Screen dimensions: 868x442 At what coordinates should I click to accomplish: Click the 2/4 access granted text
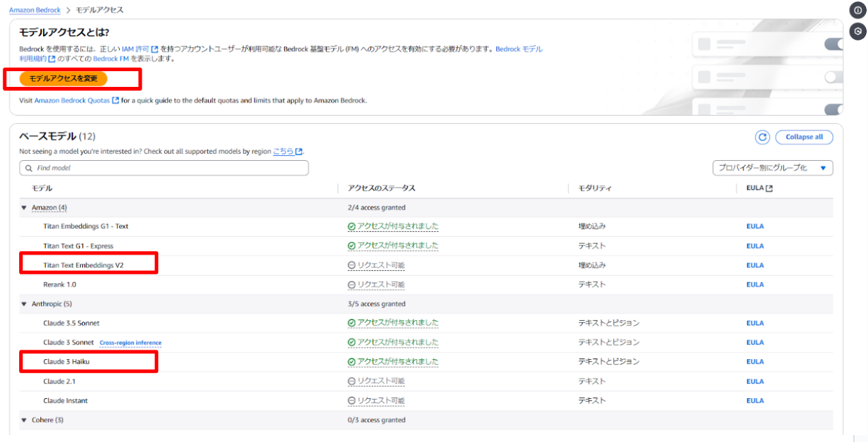pyautogui.click(x=376, y=207)
